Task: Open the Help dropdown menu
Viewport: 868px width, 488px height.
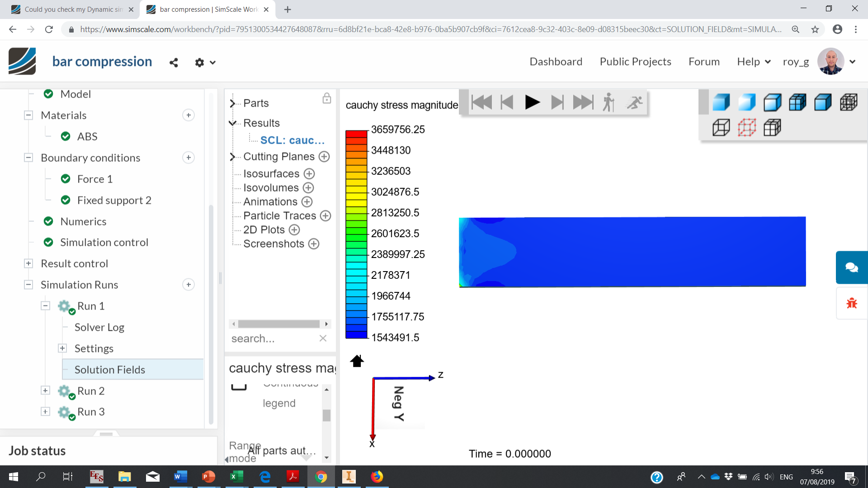Action: [x=753, y=62]
